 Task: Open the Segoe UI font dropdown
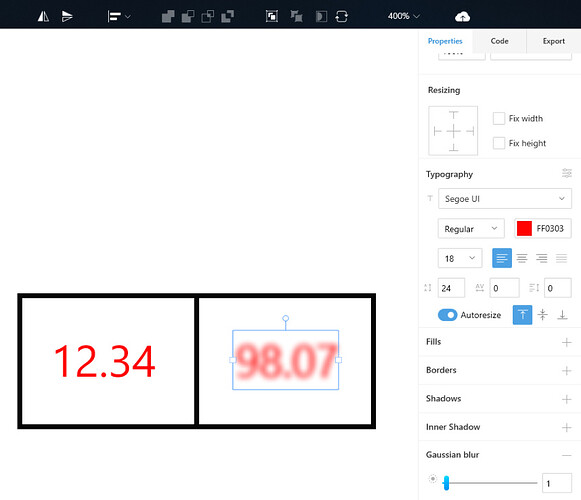(505, 199)
